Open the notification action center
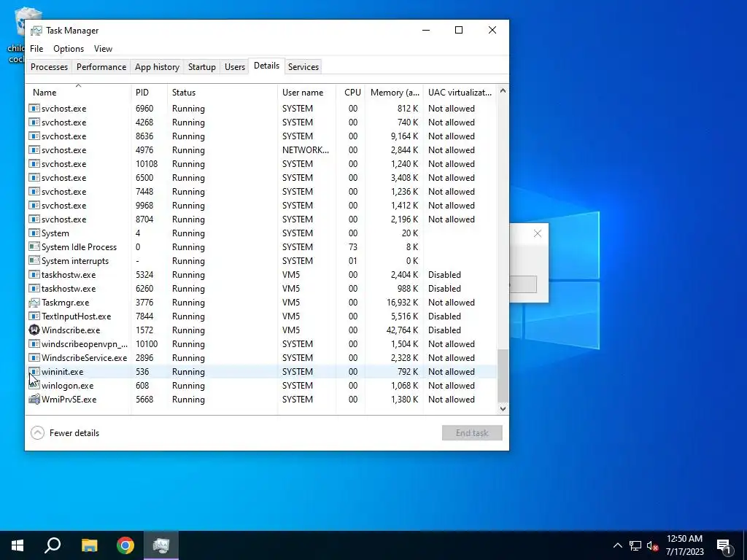Image resolution: width=747 pixels, height=560 pixels. pos(724,545)
